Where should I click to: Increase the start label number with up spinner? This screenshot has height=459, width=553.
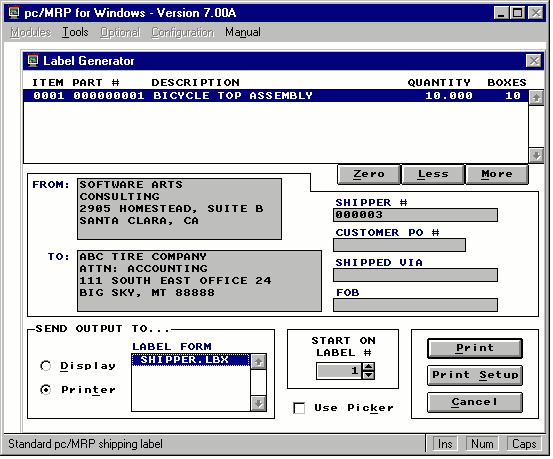point(368,367)
